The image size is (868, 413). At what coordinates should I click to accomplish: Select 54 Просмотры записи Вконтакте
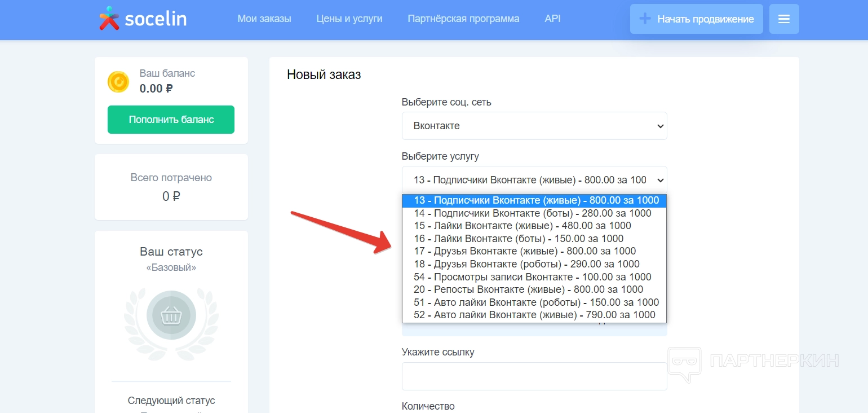click(x=534, y=277)
